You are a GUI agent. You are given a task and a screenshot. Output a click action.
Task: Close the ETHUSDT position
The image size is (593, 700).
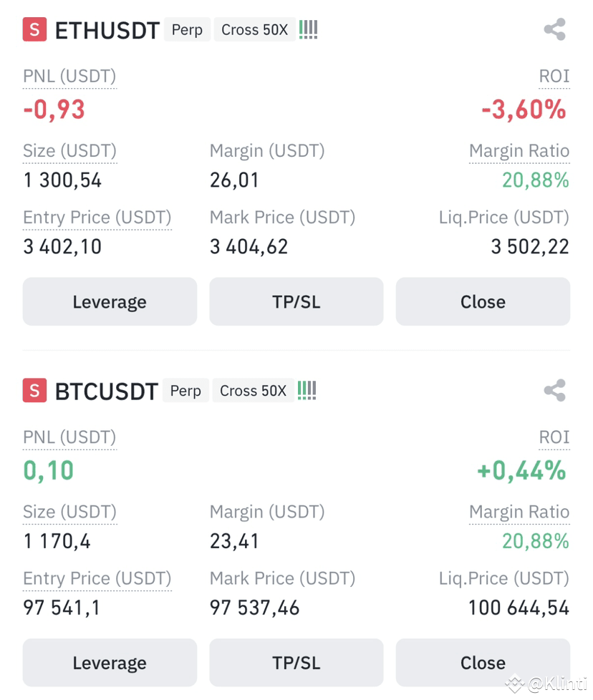483,302
